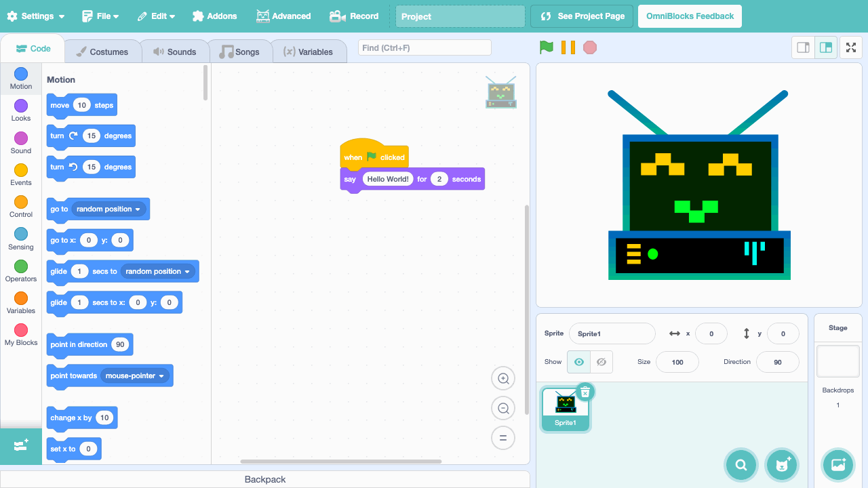Select the Motion category circle
The image size is (868, 488).
(x=21, y=74)
